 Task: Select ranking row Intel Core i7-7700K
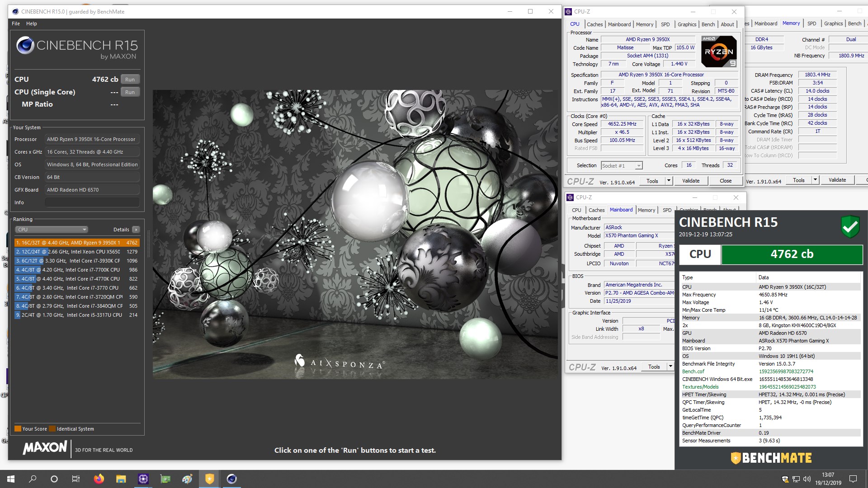(77, 270)
